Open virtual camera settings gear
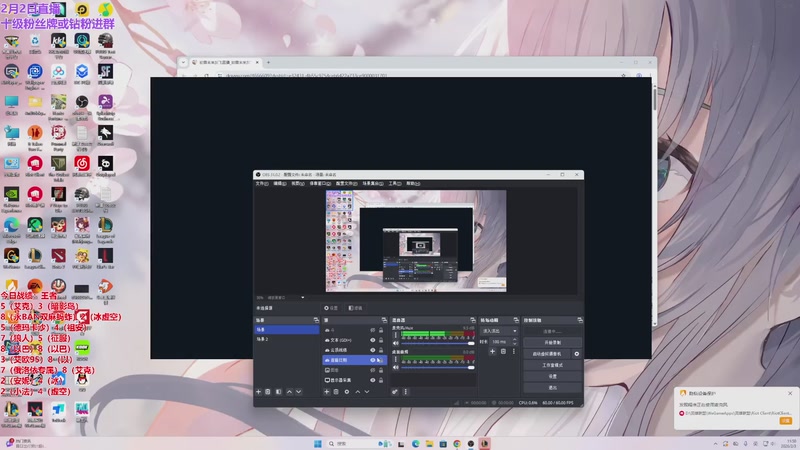 [577, 354]
